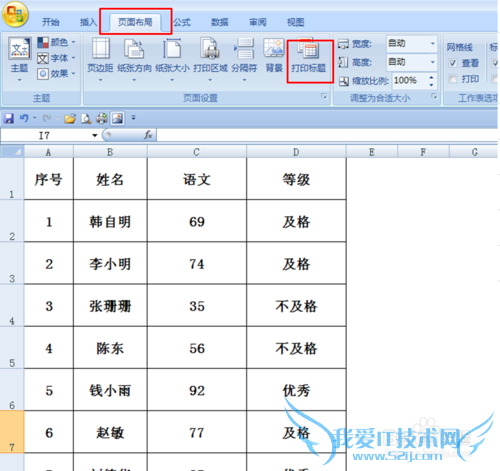Switch to Review (审阅) tab
Screen dimensions: 500x471
pyautogui.click(x=258, y=22)
